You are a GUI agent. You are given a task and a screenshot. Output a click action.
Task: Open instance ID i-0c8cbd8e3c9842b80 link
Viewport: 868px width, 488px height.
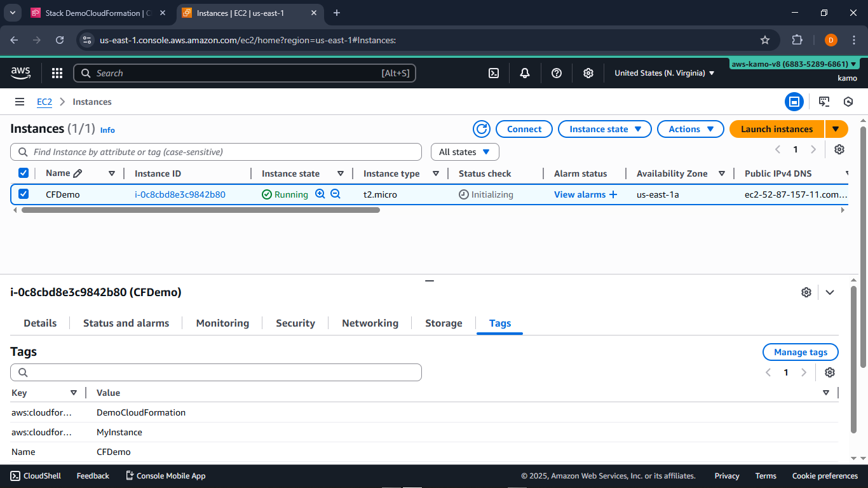(180, 194)
